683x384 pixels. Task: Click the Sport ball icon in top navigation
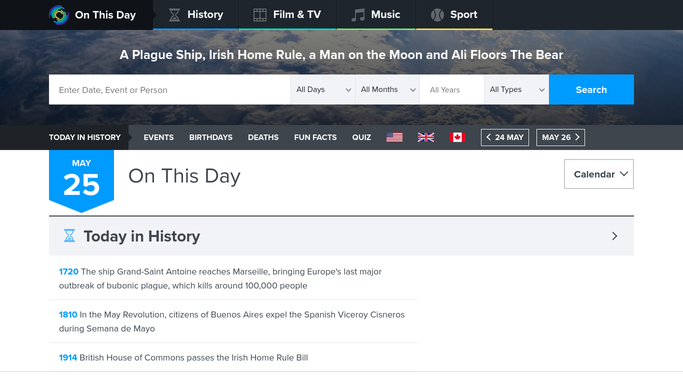[437, 15]
